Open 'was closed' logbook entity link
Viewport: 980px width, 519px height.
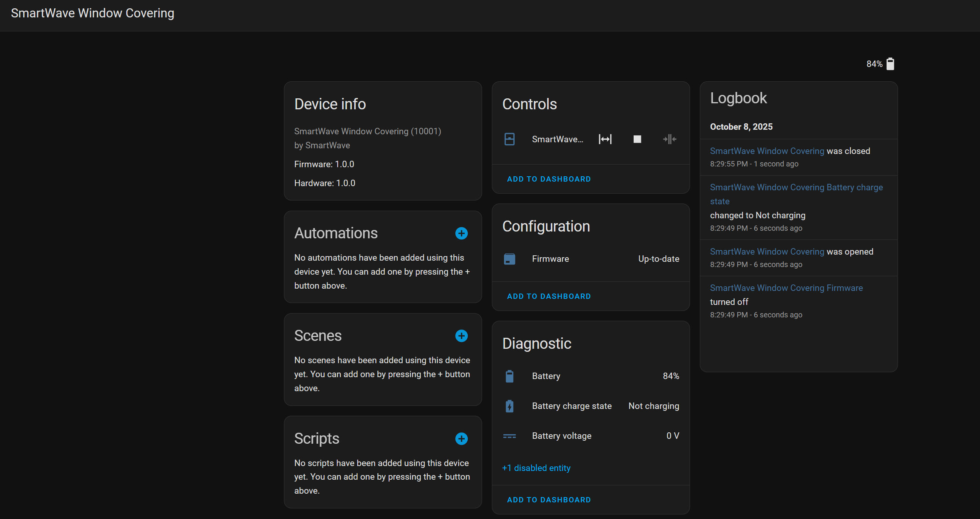pyautogui.click(x=767, y=151)
